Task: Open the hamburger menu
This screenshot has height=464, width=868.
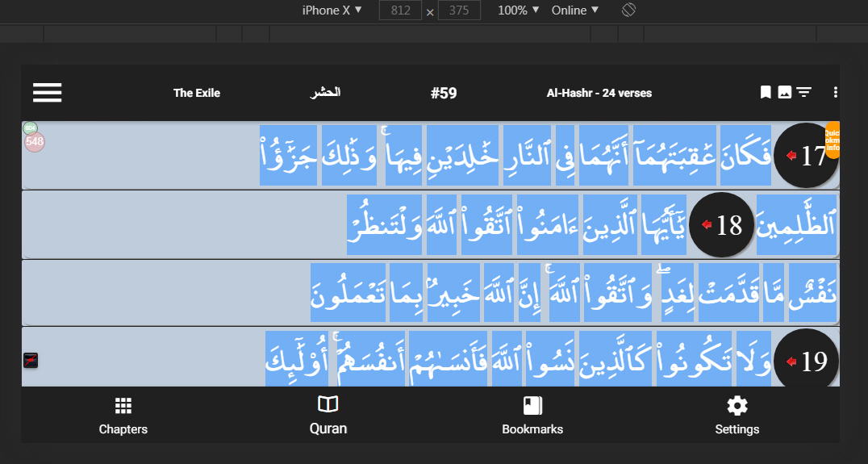Action: [x=48, y=93]
